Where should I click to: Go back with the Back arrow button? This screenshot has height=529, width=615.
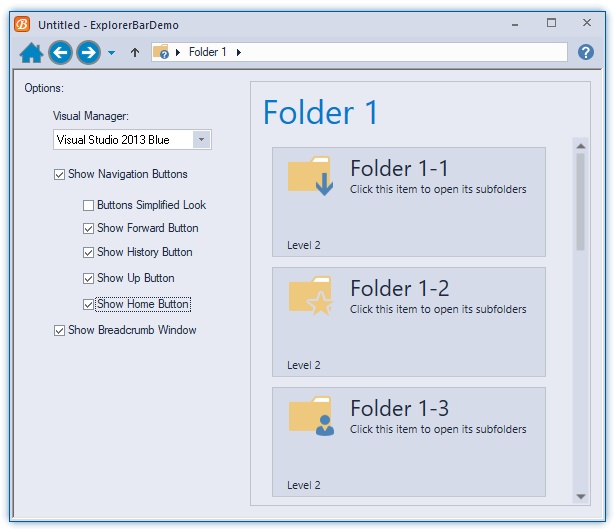click(60, 53)
